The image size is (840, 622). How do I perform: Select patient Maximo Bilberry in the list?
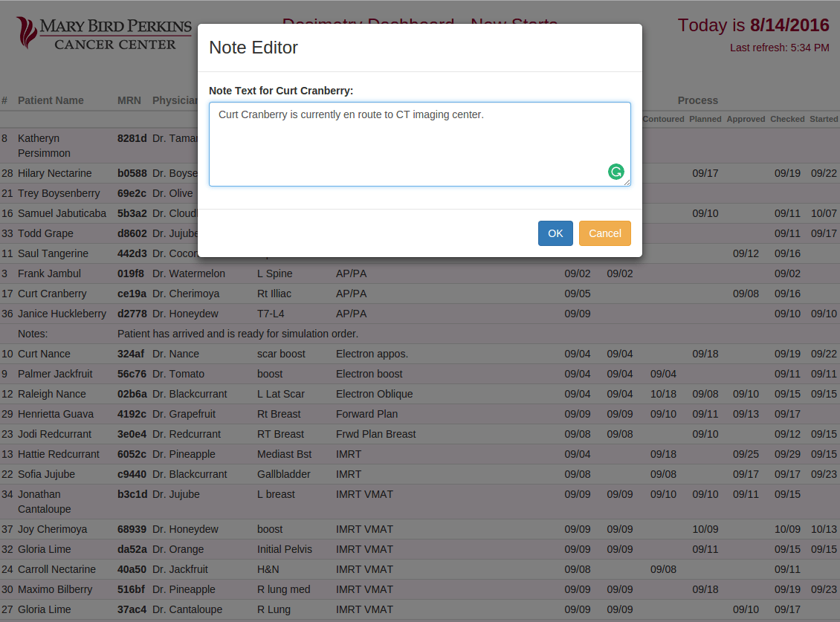(55, 589)
